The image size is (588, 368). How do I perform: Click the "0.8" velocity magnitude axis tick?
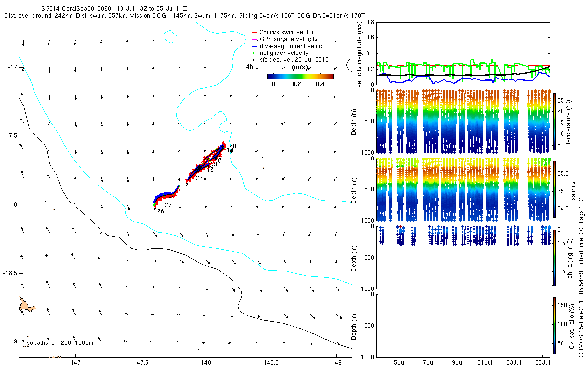coord(369,22)
